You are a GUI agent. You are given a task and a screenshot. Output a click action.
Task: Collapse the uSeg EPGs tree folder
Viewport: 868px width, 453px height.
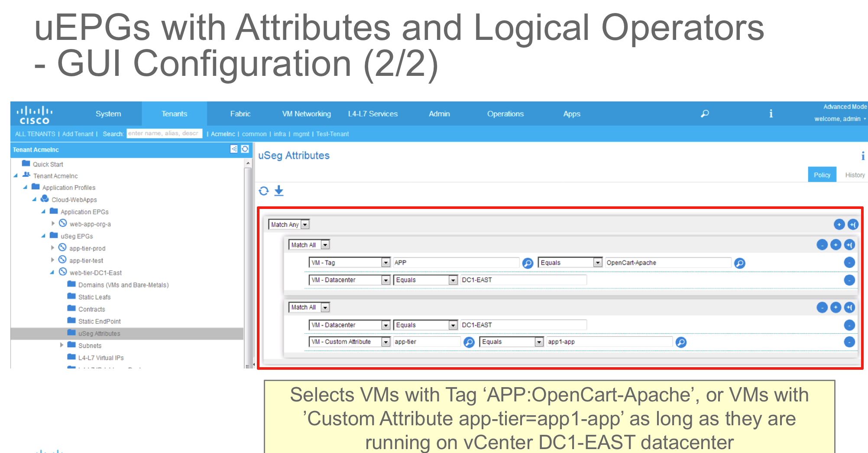click(x=42, y=236)
